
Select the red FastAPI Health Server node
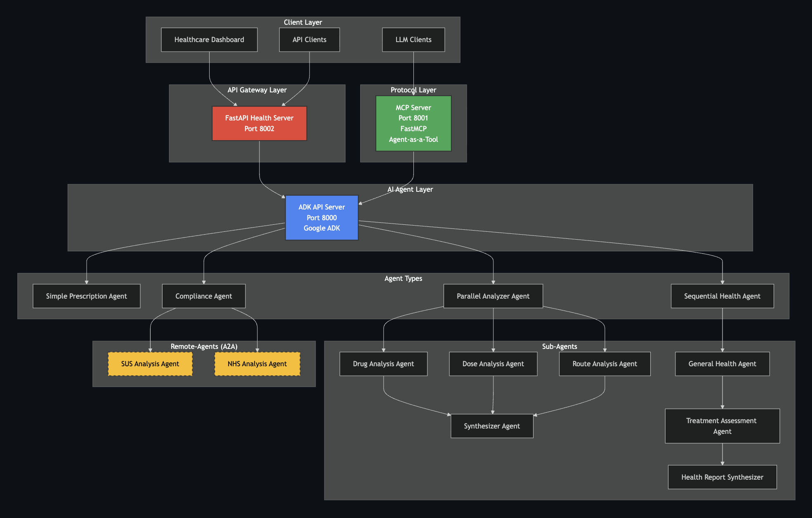pyautogui.click(x=259, y=123)
